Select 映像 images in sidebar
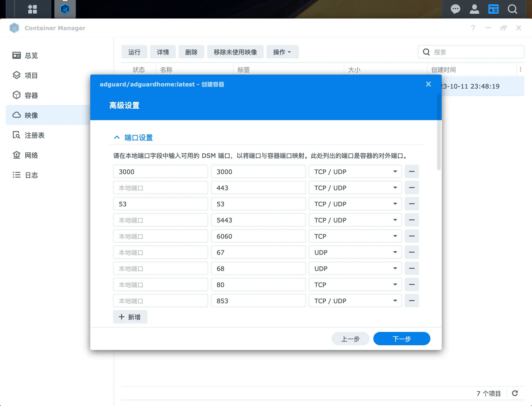 click(48, 115)
